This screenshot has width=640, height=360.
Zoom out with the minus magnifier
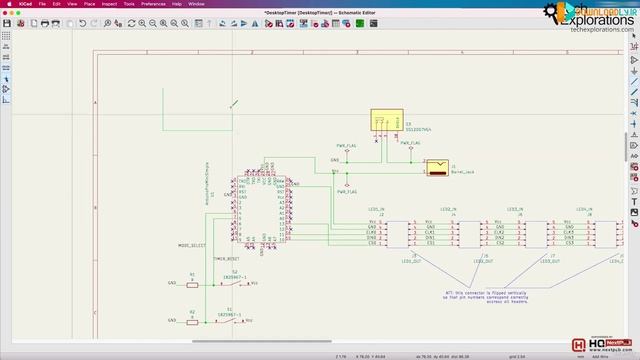point(153,24)
